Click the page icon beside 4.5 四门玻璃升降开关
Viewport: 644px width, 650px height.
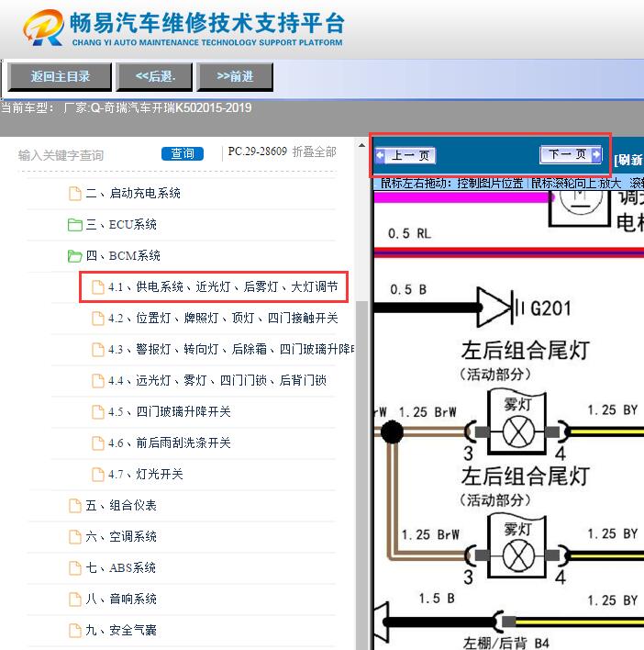pyautogui.click(x=98, y=411)
